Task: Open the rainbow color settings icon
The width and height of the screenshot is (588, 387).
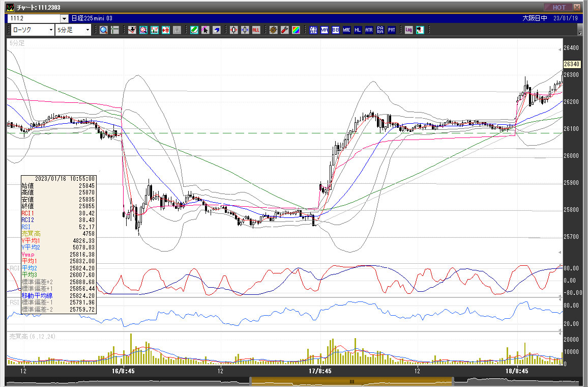Action: pos(296,30)
